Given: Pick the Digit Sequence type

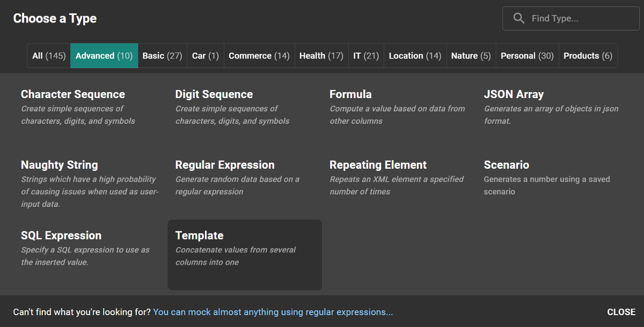Looking at the screenshot, I should [x=214, y=95].
